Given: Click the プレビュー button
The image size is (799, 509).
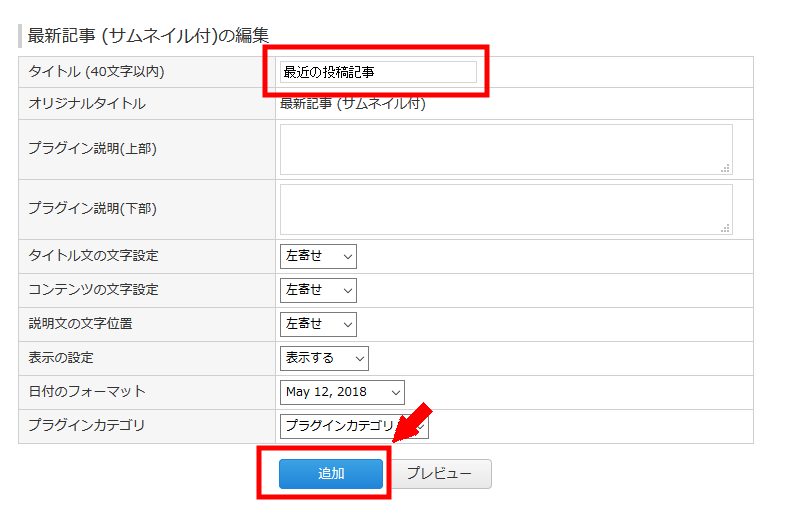Looking at the screenshot, I should coord(439,473).
